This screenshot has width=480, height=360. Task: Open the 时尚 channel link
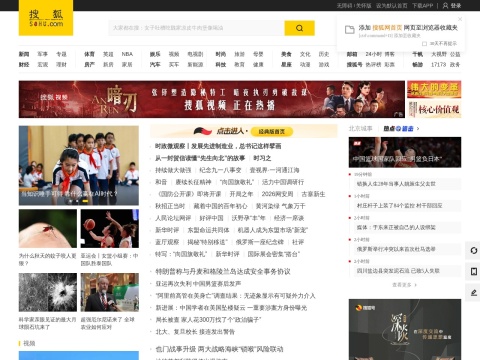click(x=221, y=54)
